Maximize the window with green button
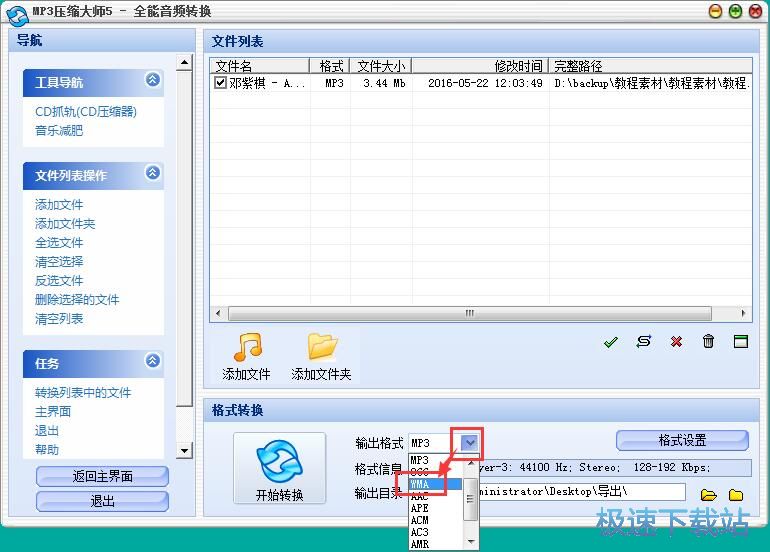 (735, 11)
